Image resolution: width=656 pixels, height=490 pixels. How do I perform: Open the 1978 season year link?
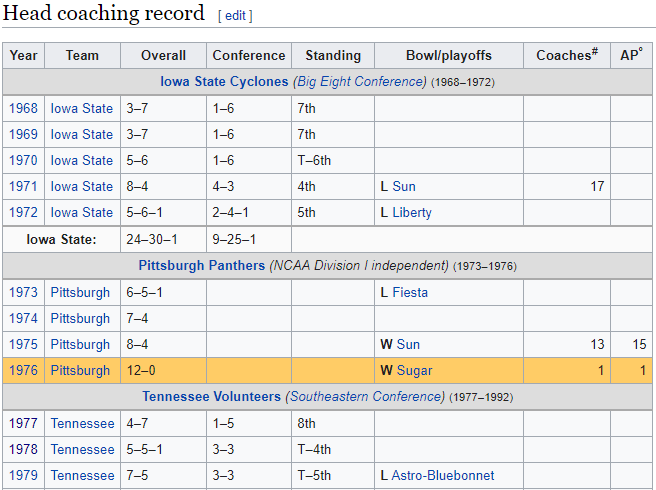pyautogui.click(x=23, y=449)
